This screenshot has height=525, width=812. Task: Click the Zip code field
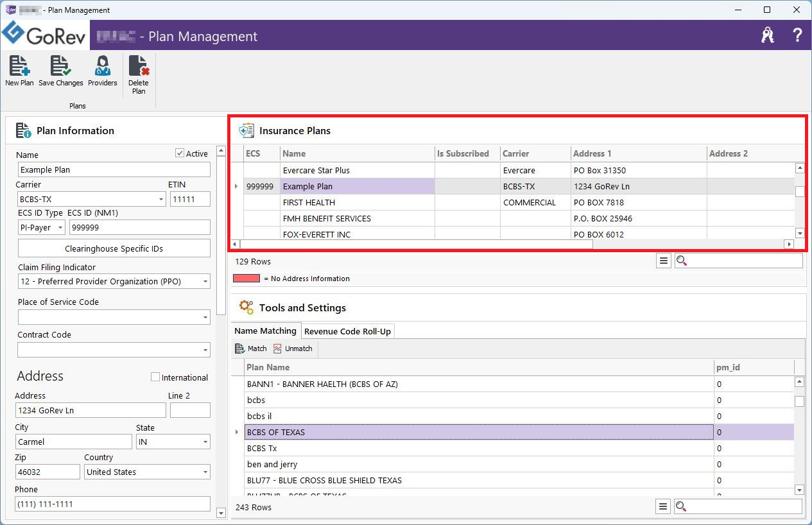click(48, 472)
